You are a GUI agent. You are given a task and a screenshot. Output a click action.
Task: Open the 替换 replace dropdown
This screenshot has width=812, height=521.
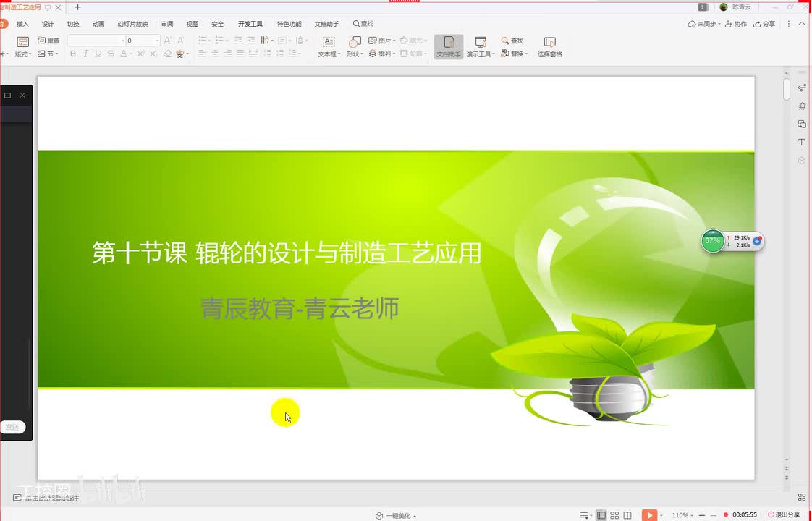515,54
